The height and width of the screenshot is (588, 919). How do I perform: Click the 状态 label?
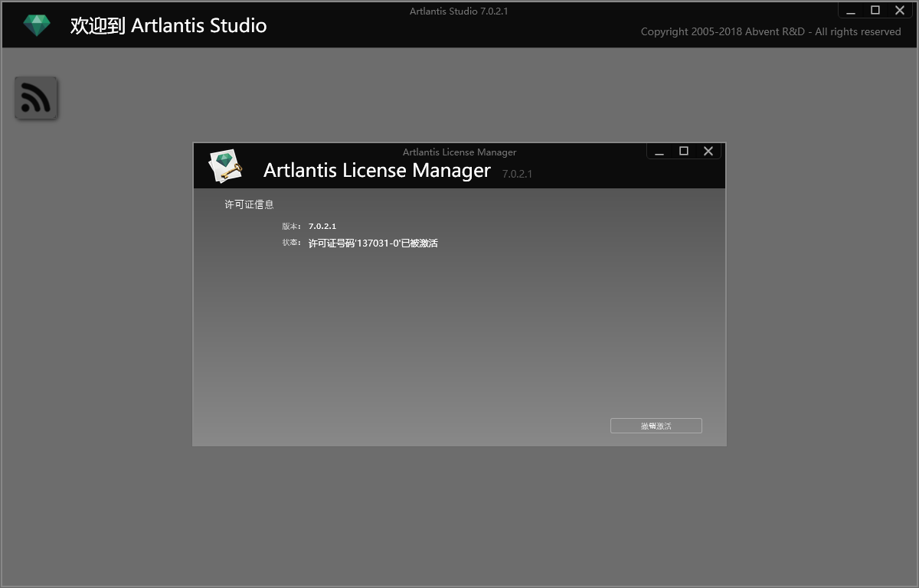pos(290,243)
